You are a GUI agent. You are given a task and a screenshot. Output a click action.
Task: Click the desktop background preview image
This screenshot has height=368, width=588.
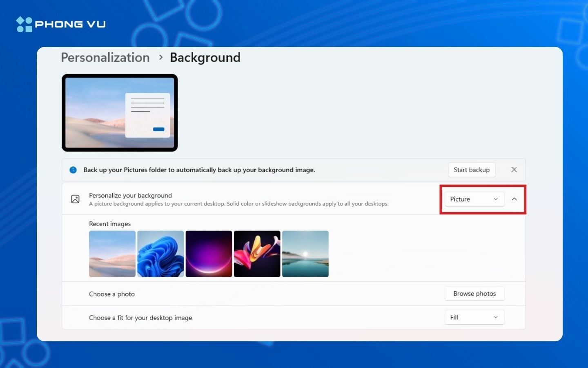(x=120, y=113)
